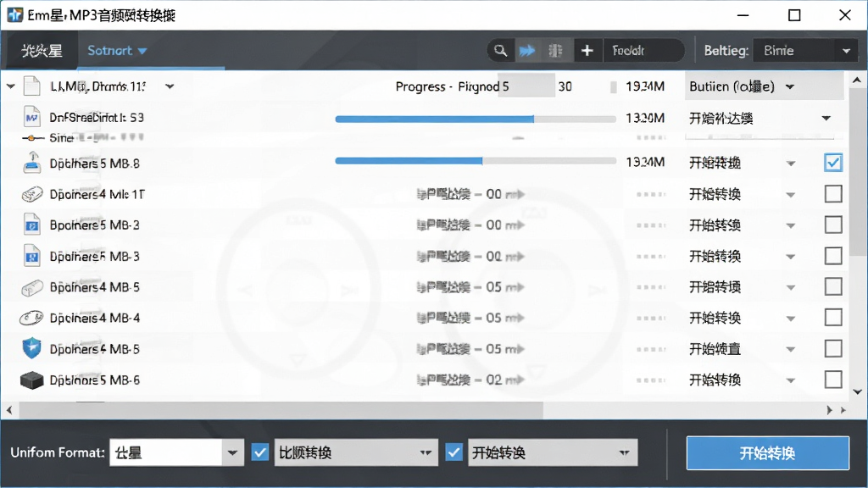Click the plus add-file icon
This screenshot has width=868, height=488.
tap(587, 51)
